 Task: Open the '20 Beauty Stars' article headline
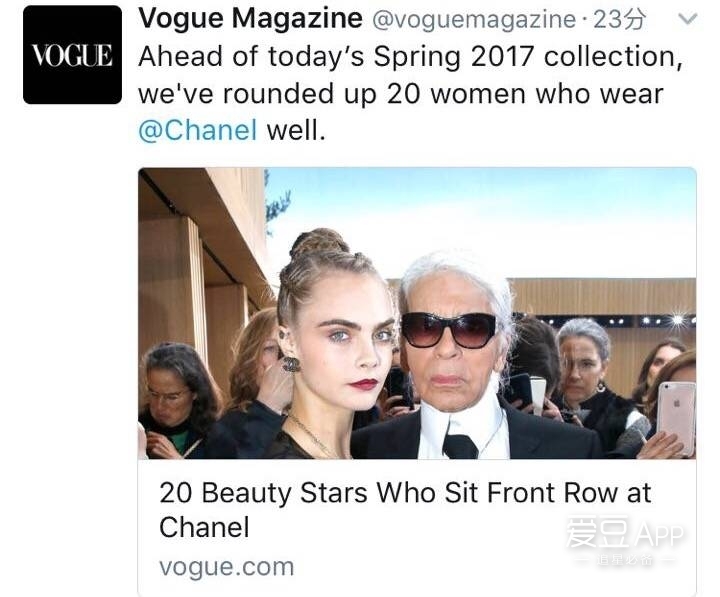click(405, 509)
